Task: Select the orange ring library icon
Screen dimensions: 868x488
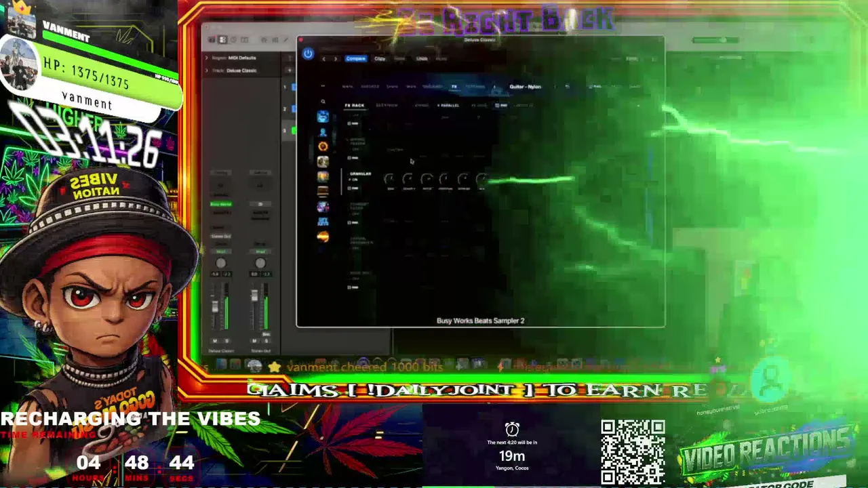Action: point(323,146)
